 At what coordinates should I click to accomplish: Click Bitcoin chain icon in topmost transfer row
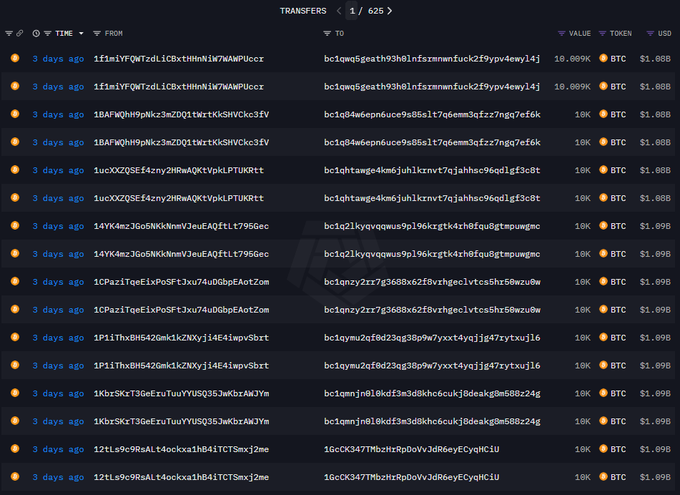15,58
